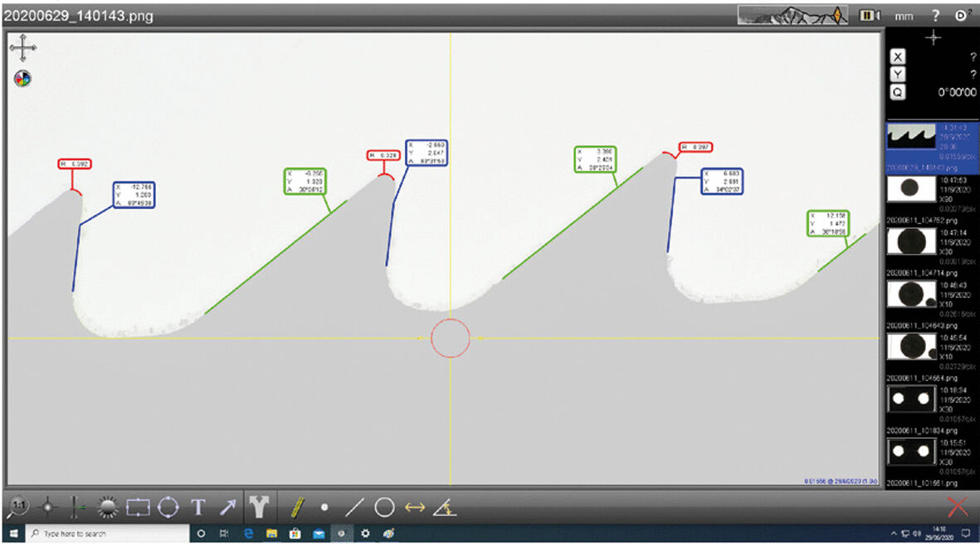Screen dimensions: 980x544
Task: Select blue measurement label X -2.660
Action: [427, 153]
